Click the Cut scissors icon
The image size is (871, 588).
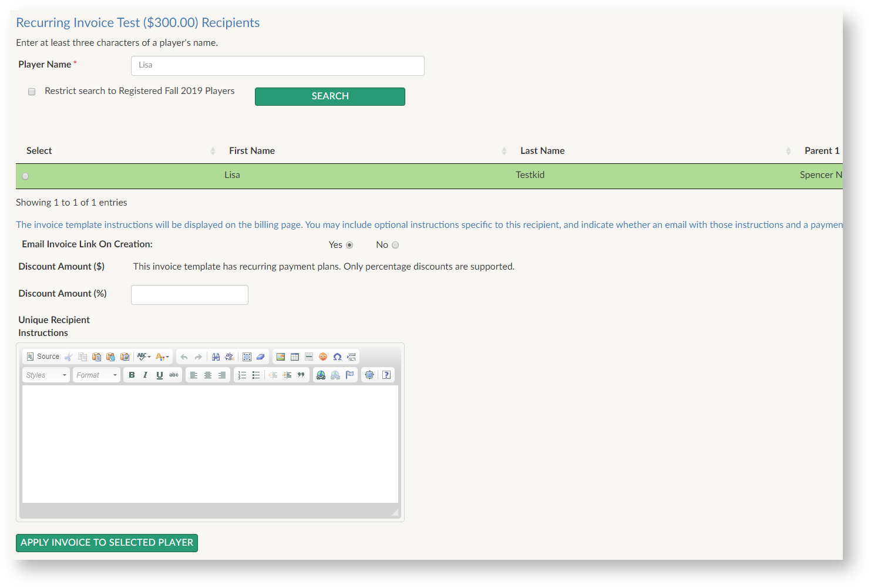click(69, 357)
